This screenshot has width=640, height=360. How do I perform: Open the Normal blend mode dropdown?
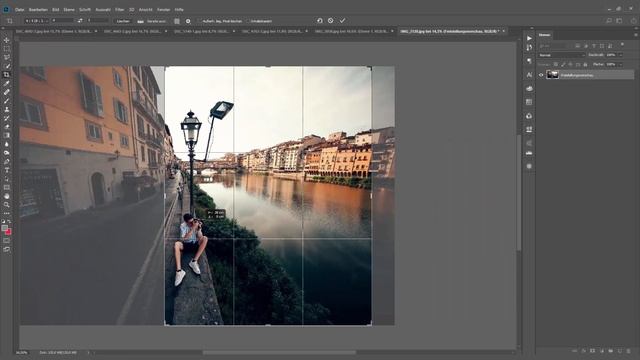pos(561,55)
